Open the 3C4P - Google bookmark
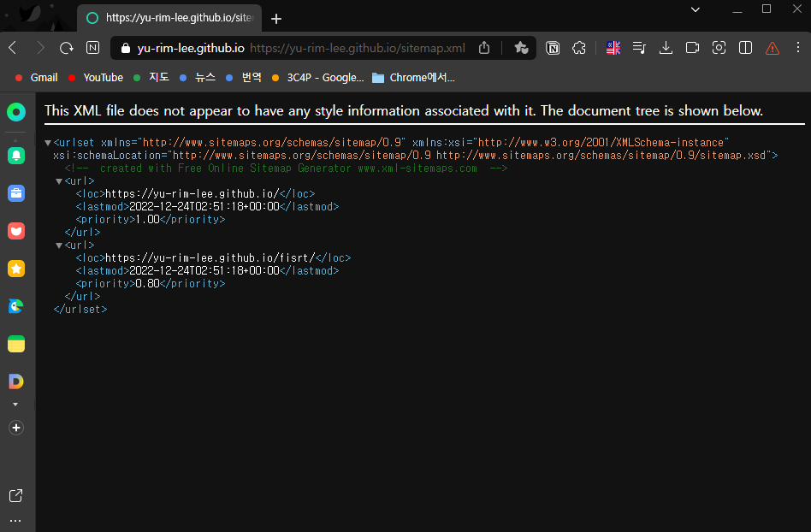Viewport: 811px width, 532px height. pos(318,78)
